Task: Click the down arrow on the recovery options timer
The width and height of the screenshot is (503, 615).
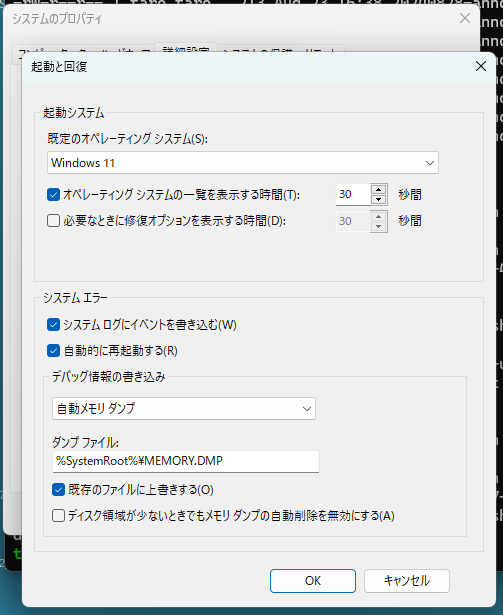Action: [378, 226]
